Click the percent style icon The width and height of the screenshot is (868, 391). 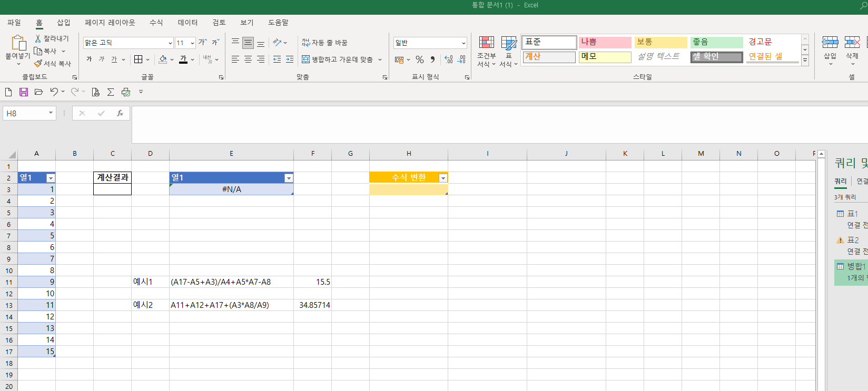point(420,59)
